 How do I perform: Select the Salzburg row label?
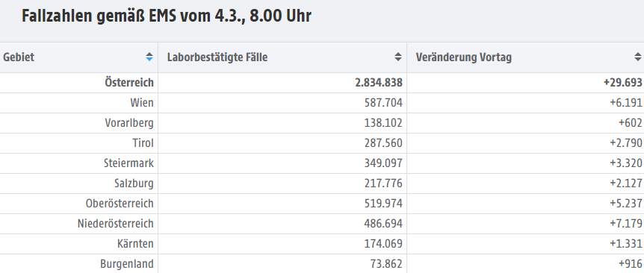134,183
